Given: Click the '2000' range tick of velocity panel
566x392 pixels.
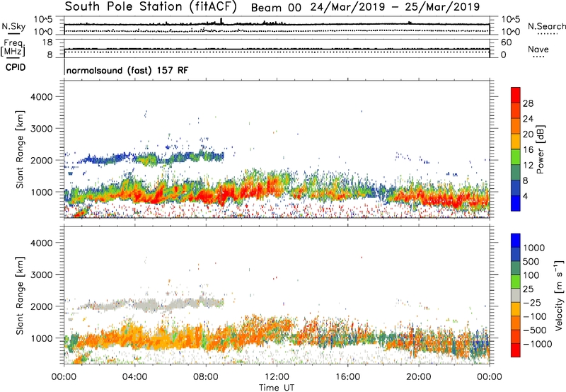Looking at the screenshot, I should [42, 306].
